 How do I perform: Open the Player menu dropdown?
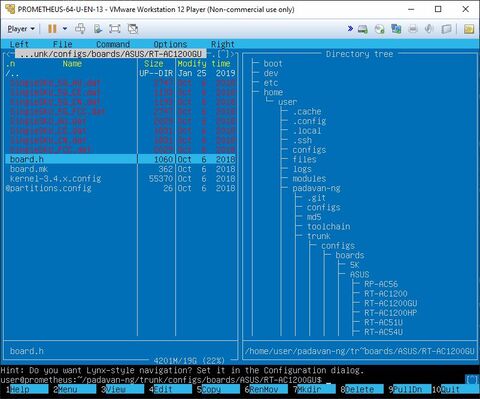point(21,29)
